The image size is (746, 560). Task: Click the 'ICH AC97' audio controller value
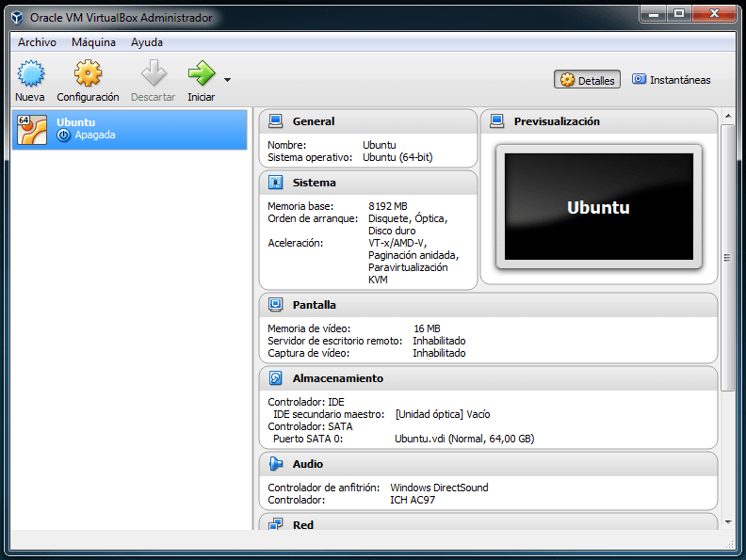click(413, 500)
